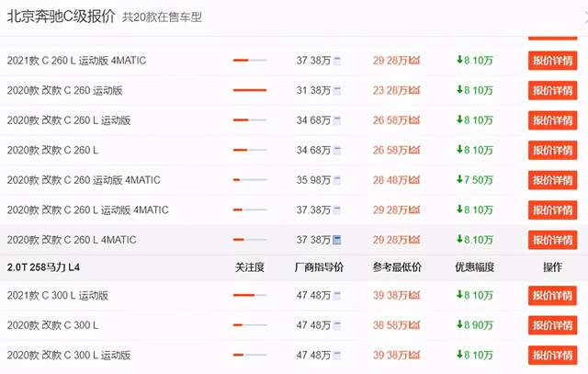Click the 共20款在售车型 subtitle text
Viewport: 588px width, 374px height.
[x=162, y=17]
